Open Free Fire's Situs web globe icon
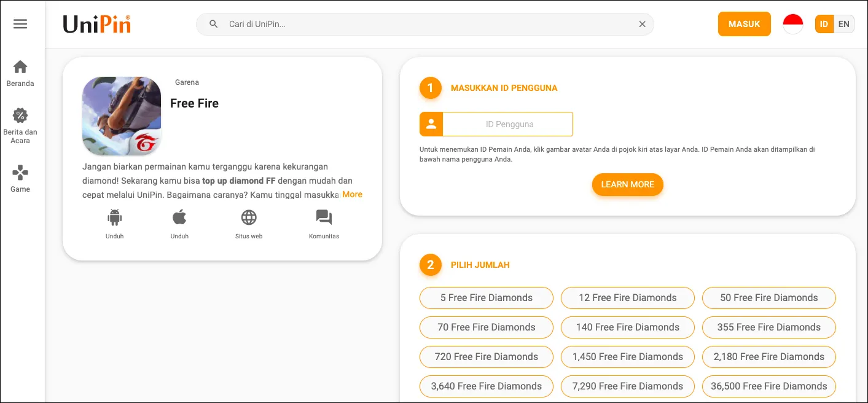 (x=248, y=217)
